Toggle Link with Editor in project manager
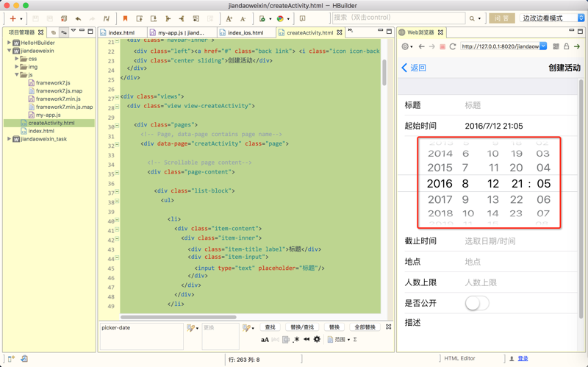Screen dimensions: 588x367 point(64,32)
